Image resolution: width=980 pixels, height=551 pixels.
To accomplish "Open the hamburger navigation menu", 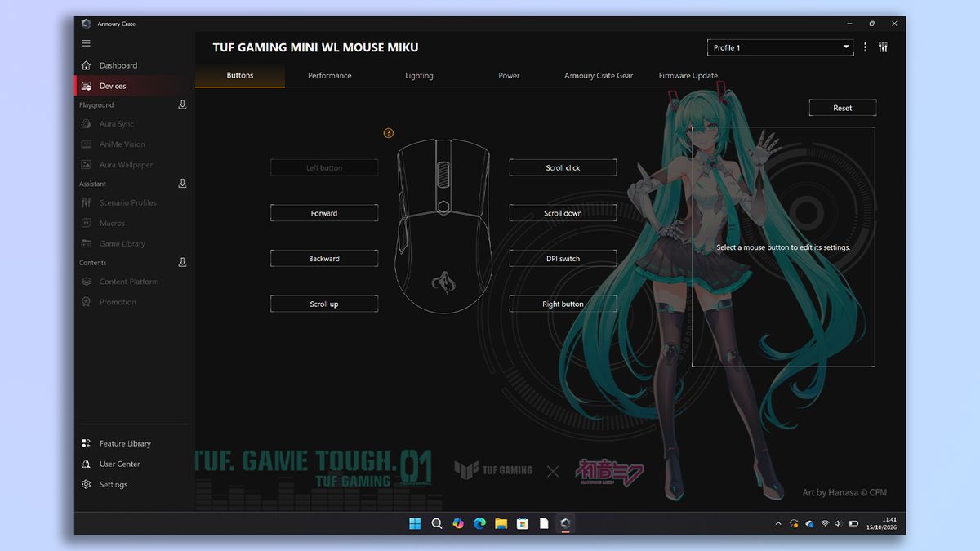I will [x=87, y=43].
